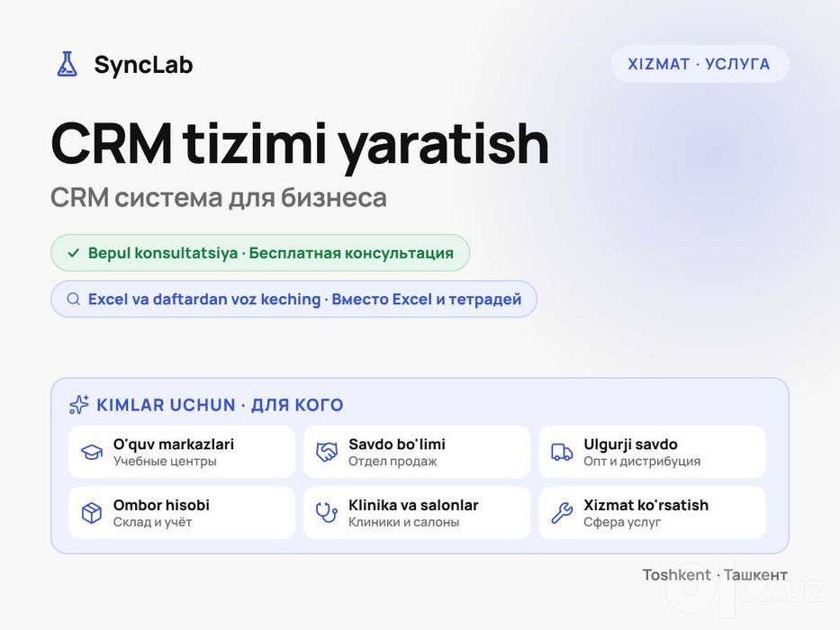Viewport: 840px width, 630px height.
Task: Click the Сфера услуг subtitle
Action: coord(622,522)
